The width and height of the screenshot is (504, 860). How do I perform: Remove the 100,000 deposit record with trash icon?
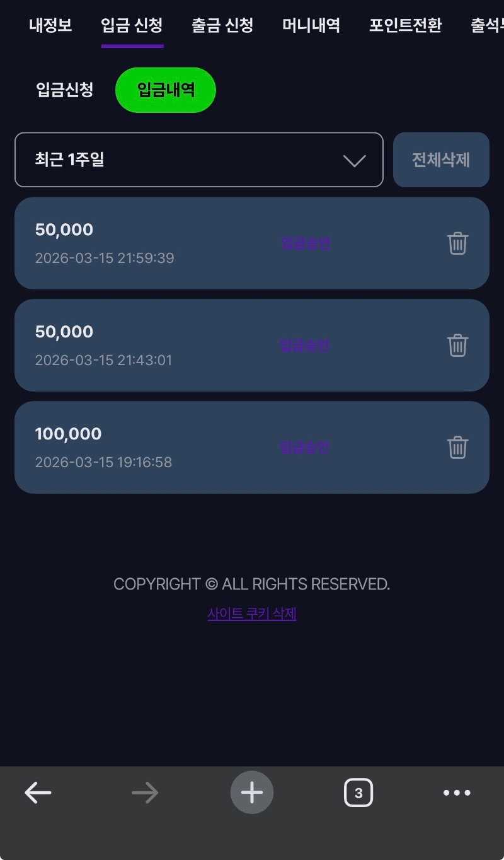click(457, 448)
